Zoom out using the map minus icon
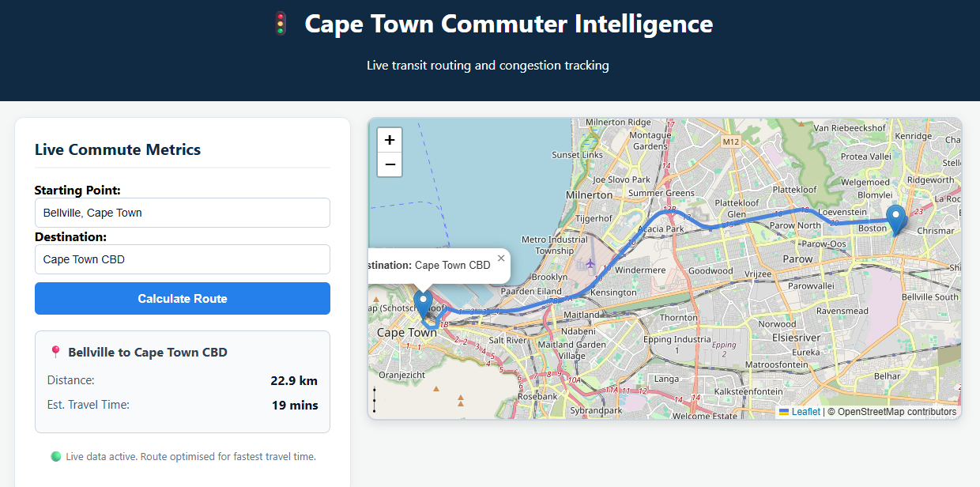Image resolution: width=980 pixels, height=487 pixels. point(389,164)
